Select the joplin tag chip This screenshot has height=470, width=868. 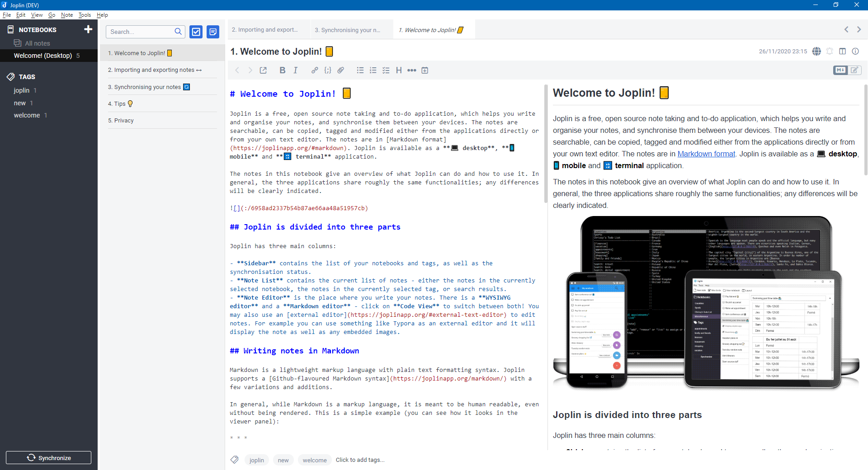(257, 460)
